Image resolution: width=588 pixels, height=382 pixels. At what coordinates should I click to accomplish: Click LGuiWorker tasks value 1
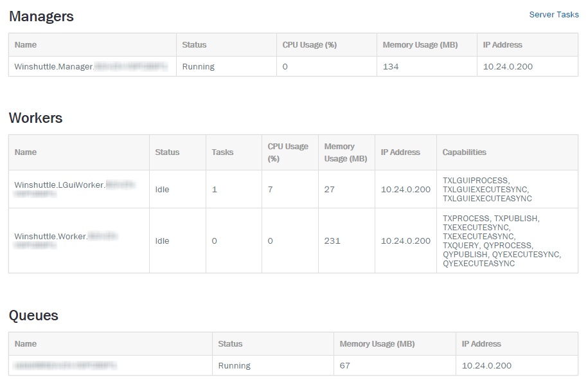[x=234, y=189]
